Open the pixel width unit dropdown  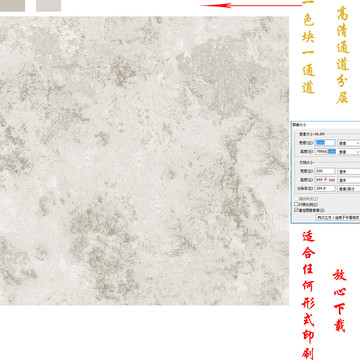click(349, 143)
